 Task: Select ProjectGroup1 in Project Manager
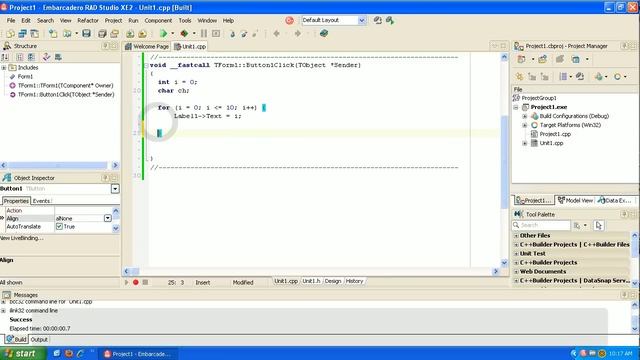pos(539,98)
